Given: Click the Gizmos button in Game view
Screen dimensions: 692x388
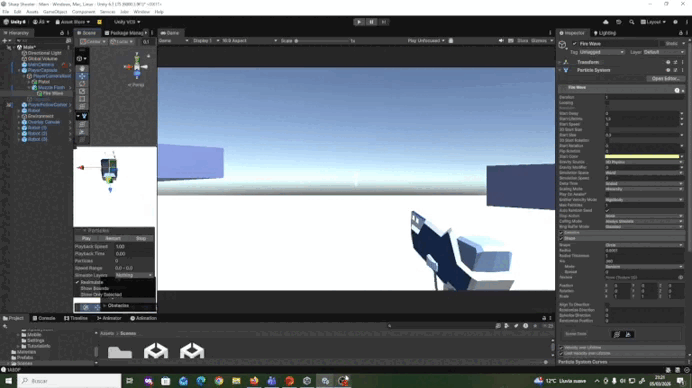Looking at the screenshot, I should click(x=539, y=41).
